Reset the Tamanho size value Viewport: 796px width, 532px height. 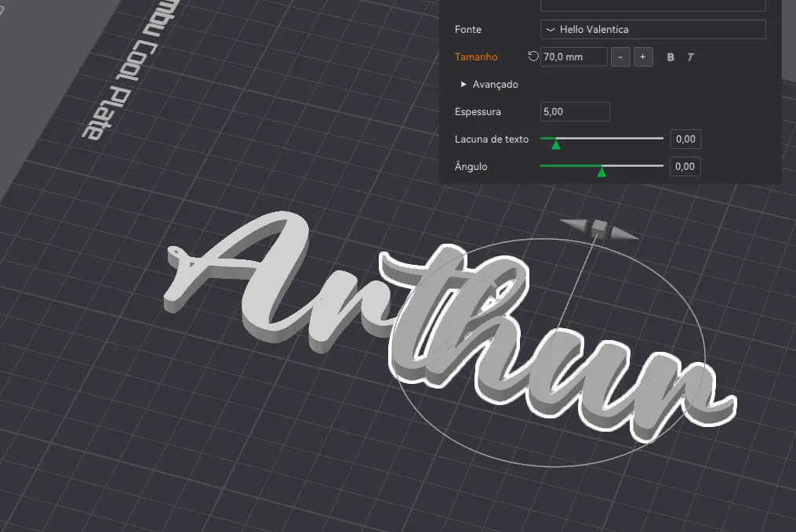(532, 56)
